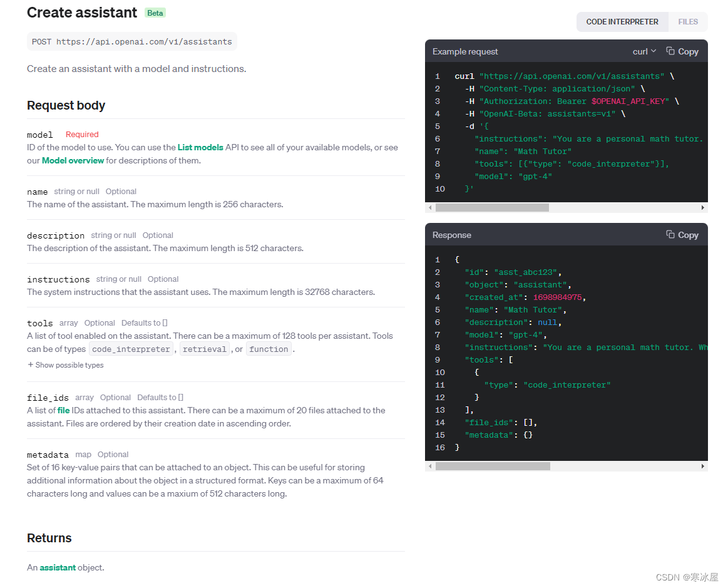Viewport: 728px width, 588px height.
Task: Open the "assistant" object link under Returns
Action: pos(58,567)
